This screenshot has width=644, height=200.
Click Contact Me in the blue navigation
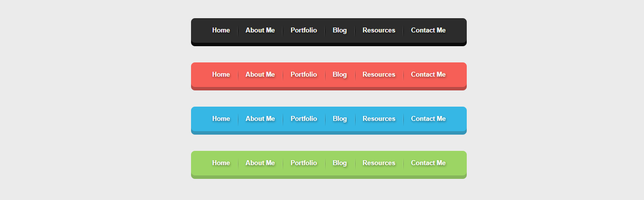(x=428, y=119)
